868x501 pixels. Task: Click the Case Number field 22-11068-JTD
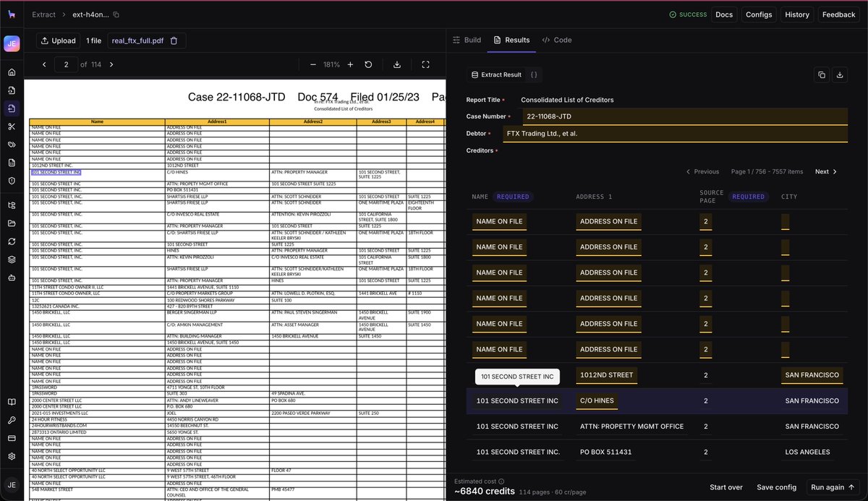684,116
